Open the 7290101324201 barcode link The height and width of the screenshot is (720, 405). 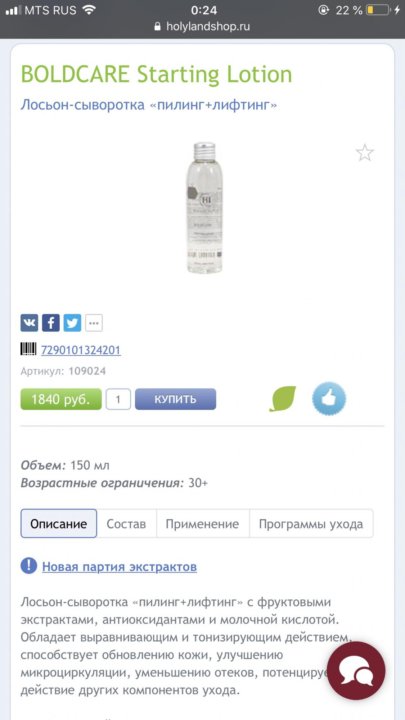tap(81, 350)
